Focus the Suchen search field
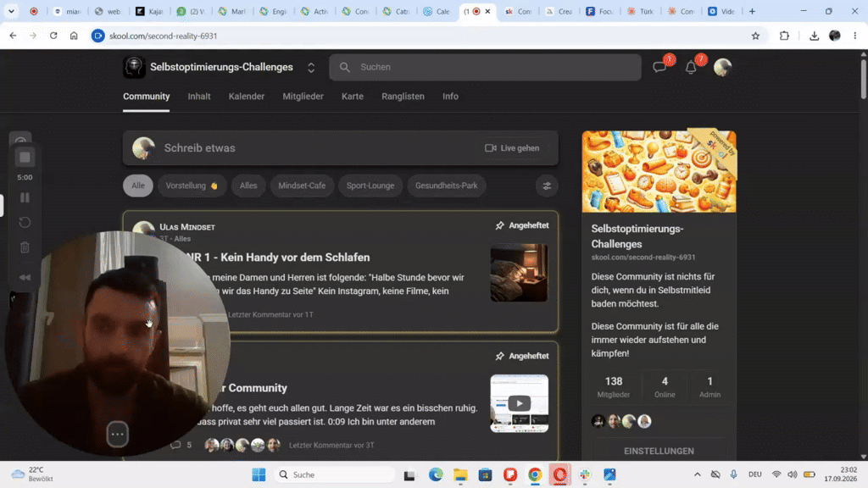Screen dimensions: 868x488 pos(485,67)
